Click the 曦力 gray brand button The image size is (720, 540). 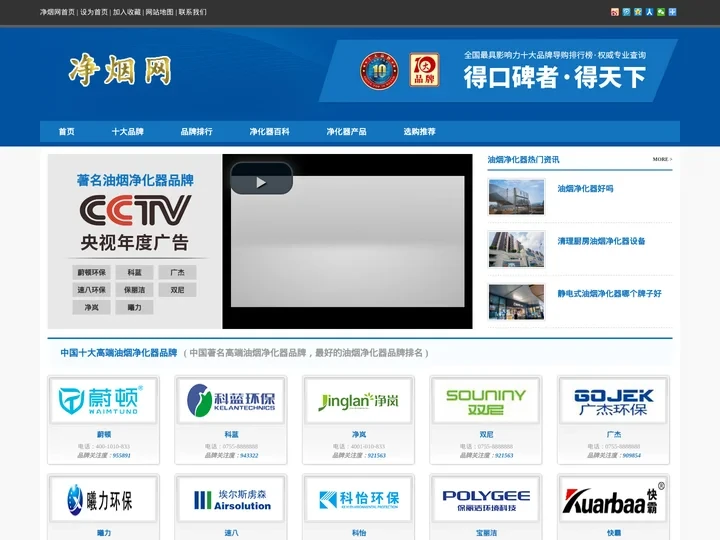click(135, 307)
